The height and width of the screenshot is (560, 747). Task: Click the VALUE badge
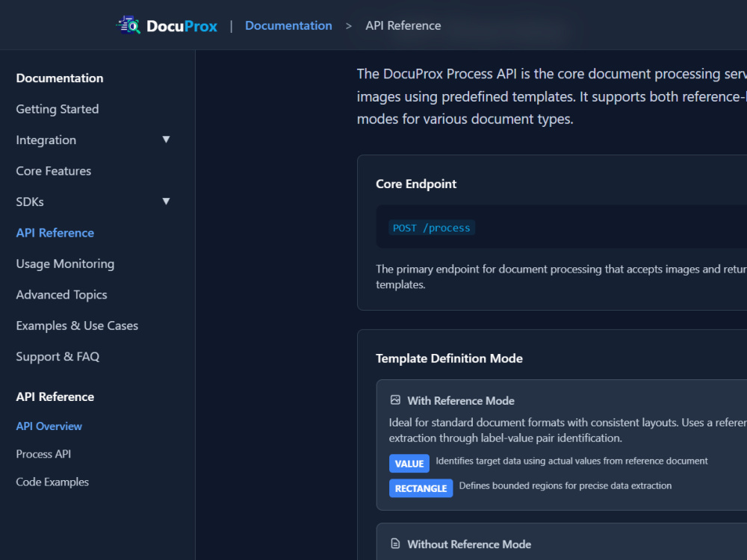point(409,464)
